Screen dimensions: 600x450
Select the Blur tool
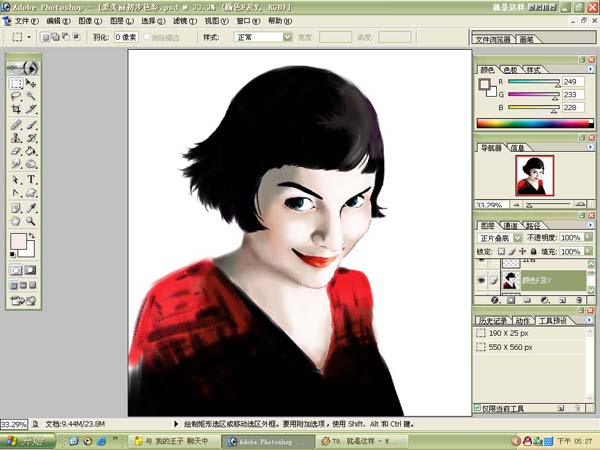pos(16,164)
